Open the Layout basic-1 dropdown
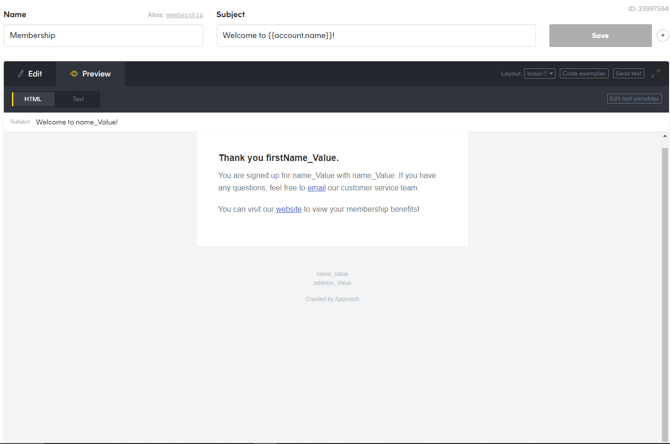The image size is (670, 444). 540,73
